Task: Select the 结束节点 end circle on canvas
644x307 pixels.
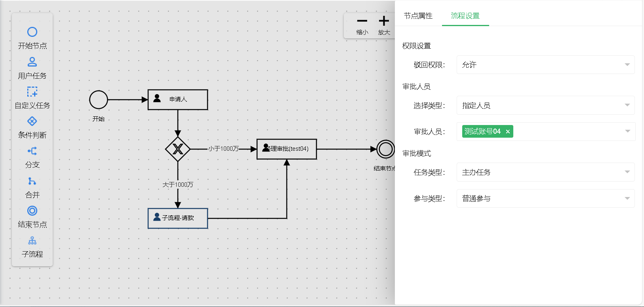Action: 385,149
